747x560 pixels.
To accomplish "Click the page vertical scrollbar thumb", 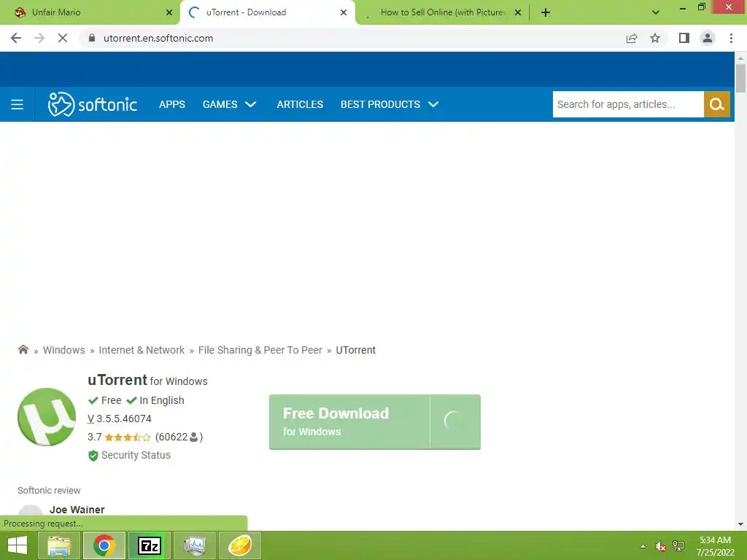I will pyautogui.click(x=740, y=78).
